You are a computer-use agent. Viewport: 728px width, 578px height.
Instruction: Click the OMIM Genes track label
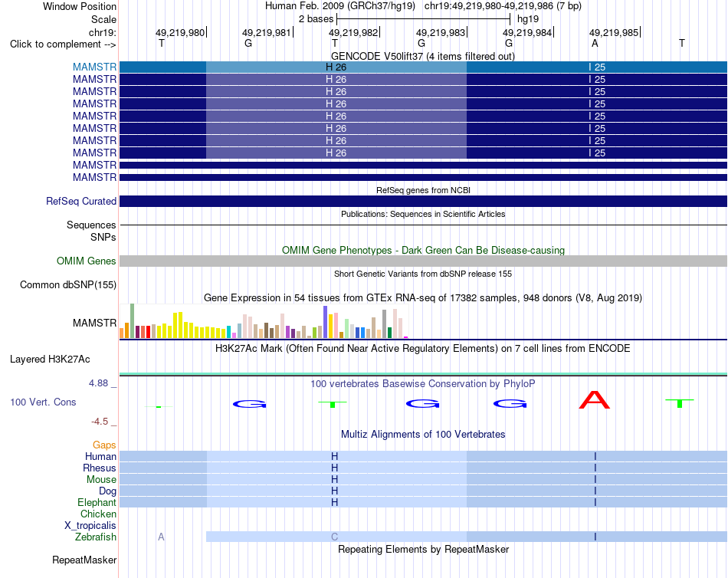[86, 261]
